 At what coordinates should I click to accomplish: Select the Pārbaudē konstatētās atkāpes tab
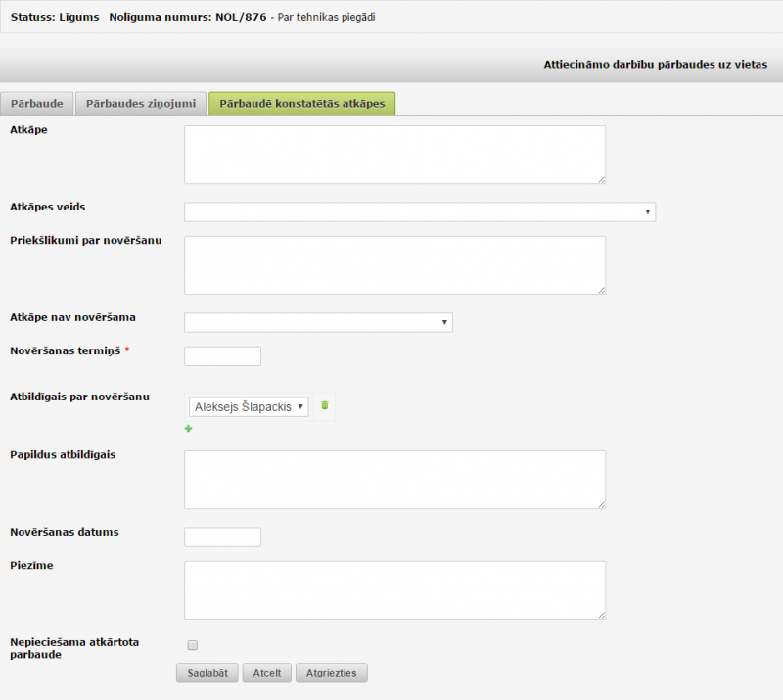[x=302, y=104]
